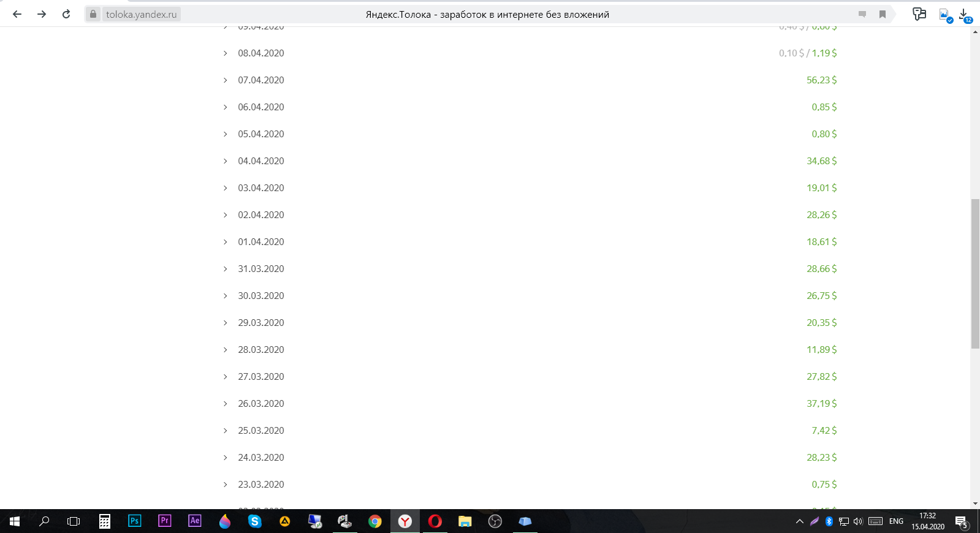Image resolution: width=980 pixels, height=533 pixels.
Task: Open Task View on the taskbar
Action: pyautogui.click(x=74, y=521)
